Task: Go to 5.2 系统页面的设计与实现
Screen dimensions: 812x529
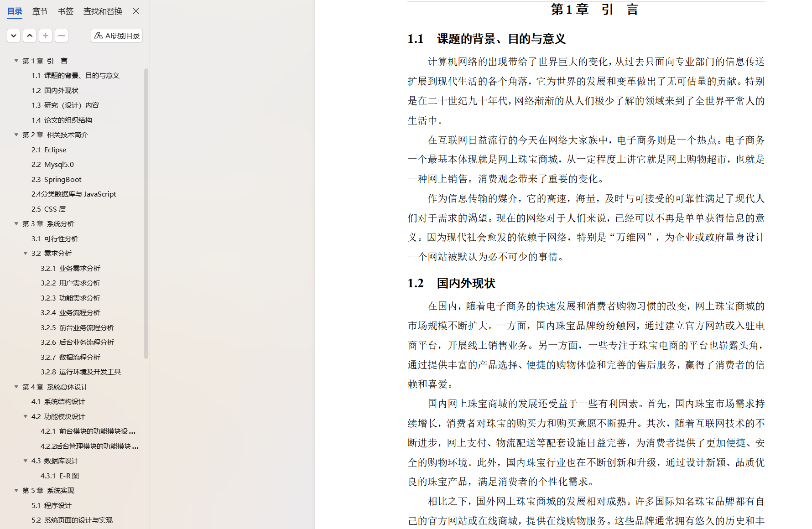Action: click(x=72, y=520)
